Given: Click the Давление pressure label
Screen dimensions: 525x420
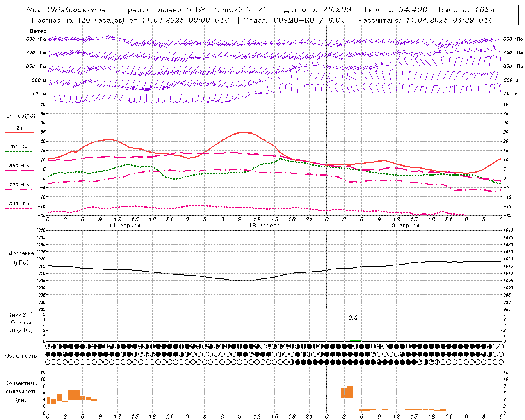Looking at the screenshot, I should (x=21, y=253).
